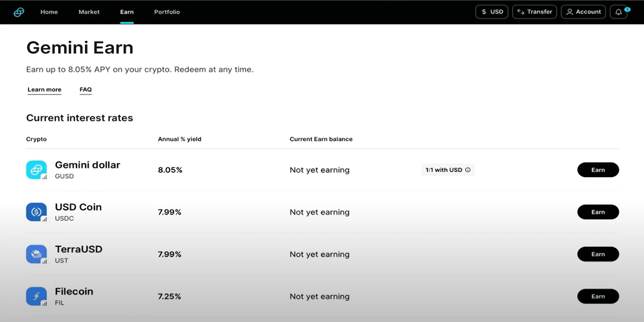Screen dimensions: 644x322
Task: Click Earn button for Filecoin
Action: tap(598, 297)
